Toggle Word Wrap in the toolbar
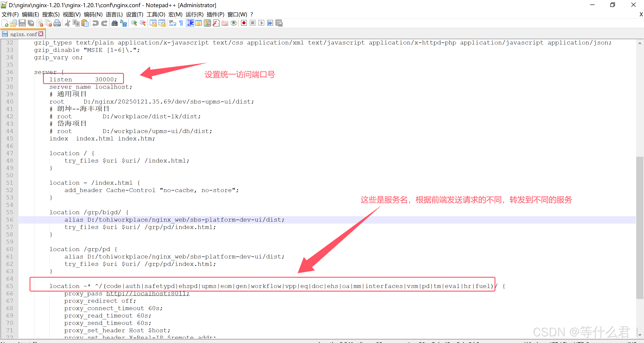This screenshot has height=343, width=644. point(172,23)
